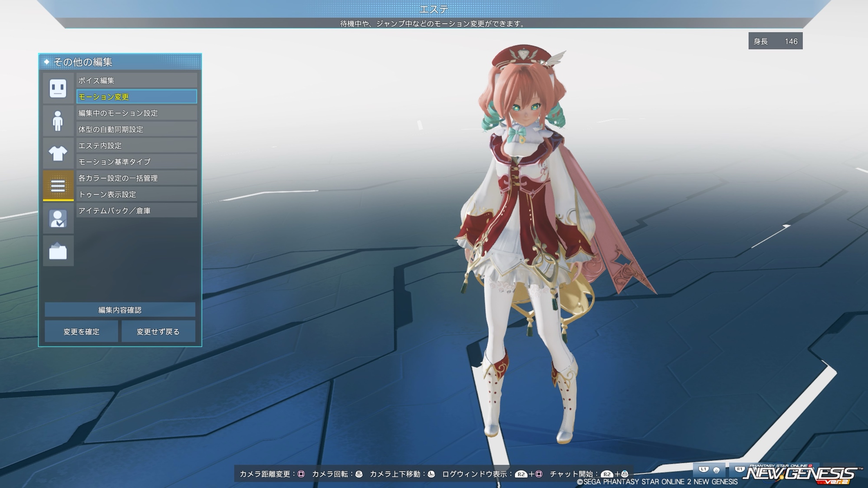Image resolution: width=868 pixels, height=488 pixels.
Task: Confirm changes with 変更を確定 button
Action: [x=82, y=331]
